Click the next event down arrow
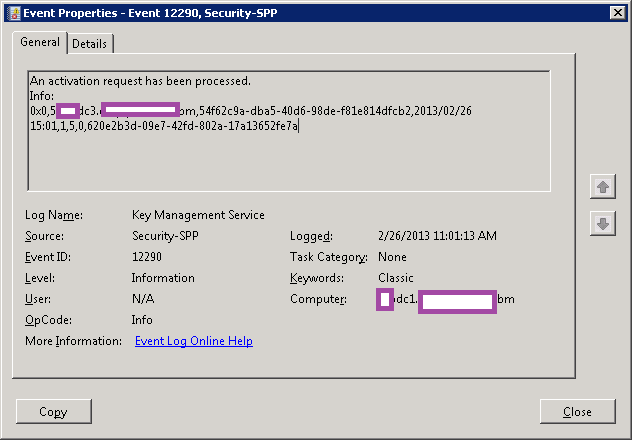Viewport: 632px width, 440px height. point(602,224)
